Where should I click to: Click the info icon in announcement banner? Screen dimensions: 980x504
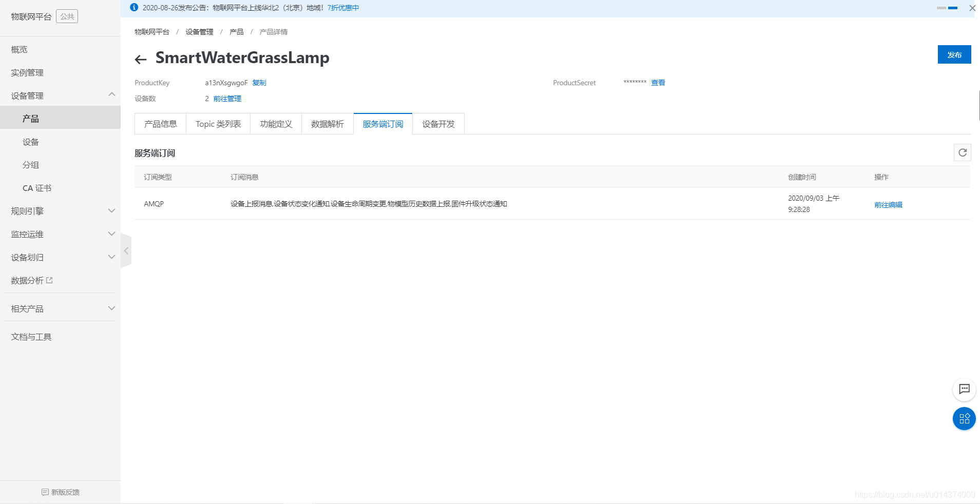tap(134, 7)
